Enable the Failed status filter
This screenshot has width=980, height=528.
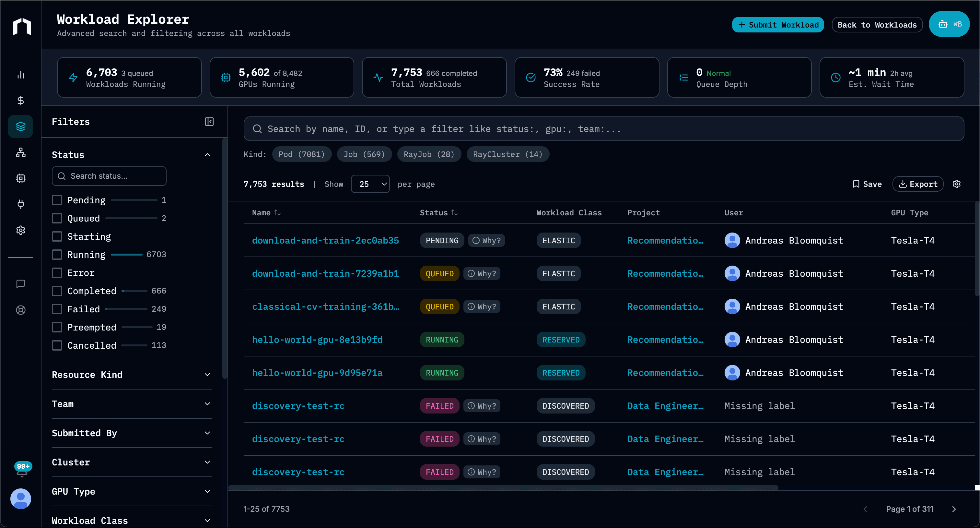click(x=57, y=309)
